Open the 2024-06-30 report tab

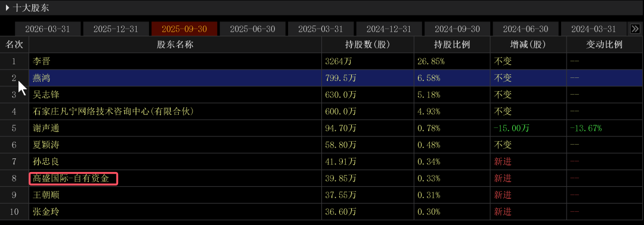526,29
